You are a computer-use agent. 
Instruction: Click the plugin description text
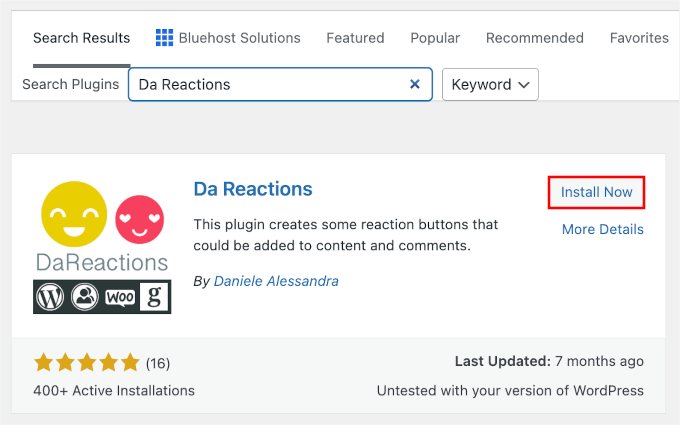(x=346, y=235)
